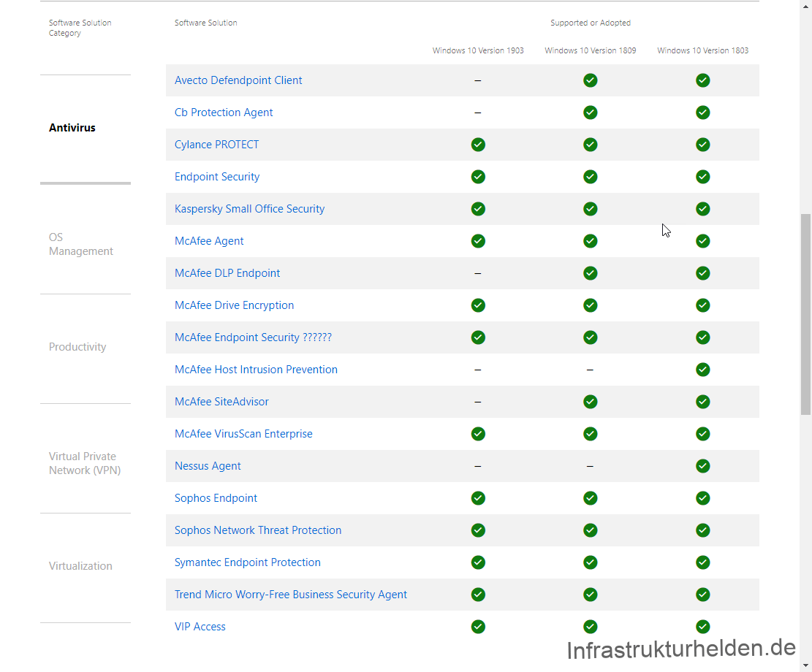812x672 pixels.
Task: Click Trend Micro checkmark for Version 1809
Action: click(591, 594)
